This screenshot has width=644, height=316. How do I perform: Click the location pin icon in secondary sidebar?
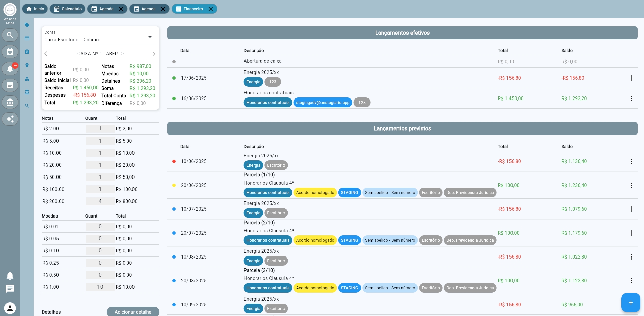point(27,65)
